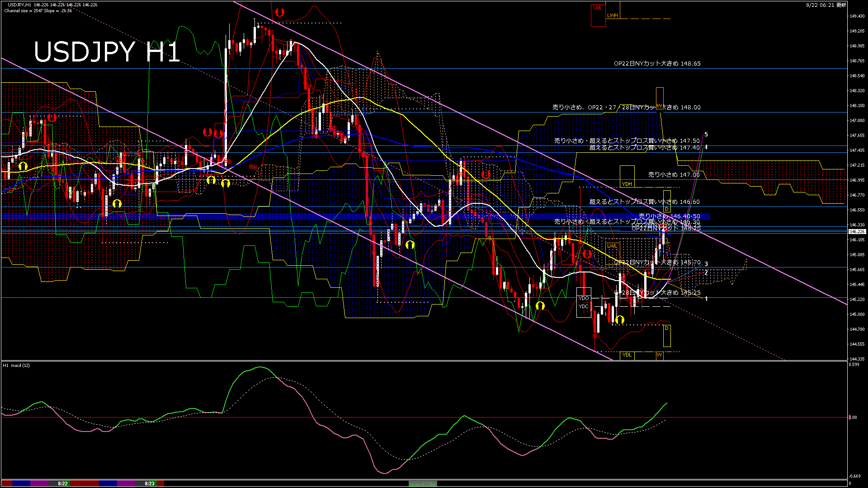The image size is (868, 488).
Task: Click the 8/22 06:21 更新 timestamp
Action: point(826,5)
